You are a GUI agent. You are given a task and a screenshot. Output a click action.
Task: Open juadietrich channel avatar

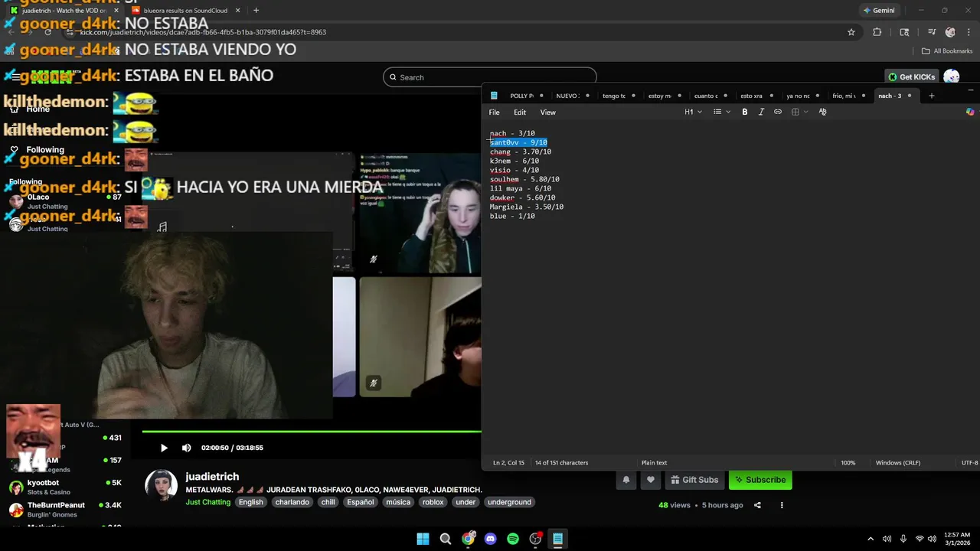coord(161,485)
